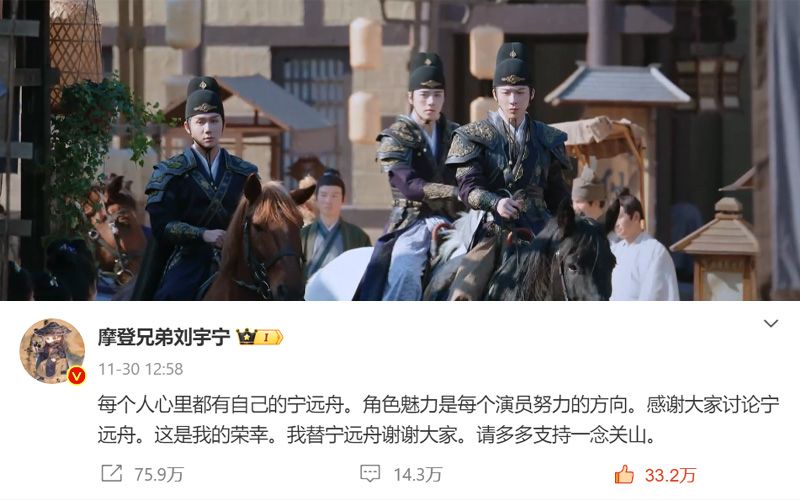Click the post timestamp 11-30 12:58
The image size is (800, 500).
tap(140, 369)
